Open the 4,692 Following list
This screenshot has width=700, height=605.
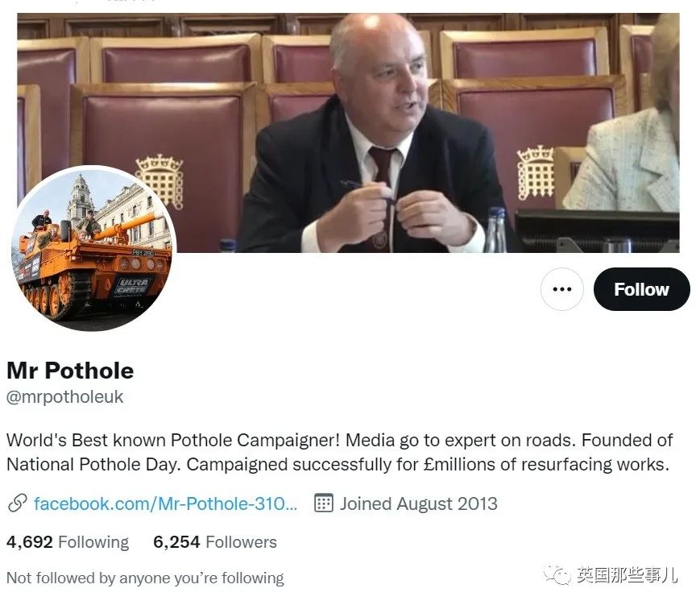click(68, 541)
